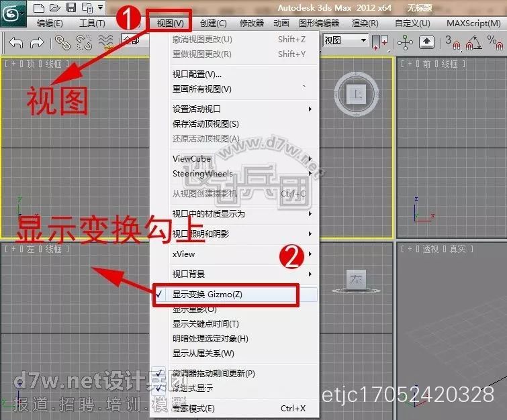
Task: Toggle 微调器拖动期间更新(P) option
Action: [x=234, y=374]
